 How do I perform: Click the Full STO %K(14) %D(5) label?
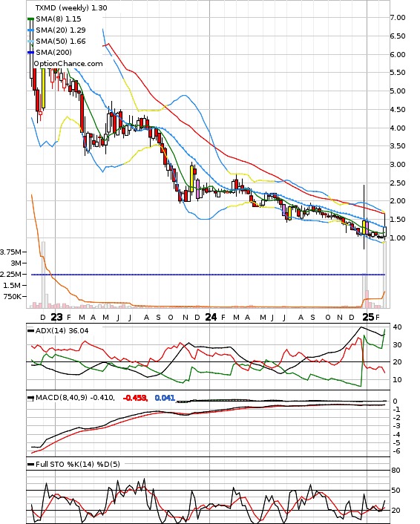pyautogui.click(x=77, y=464)
